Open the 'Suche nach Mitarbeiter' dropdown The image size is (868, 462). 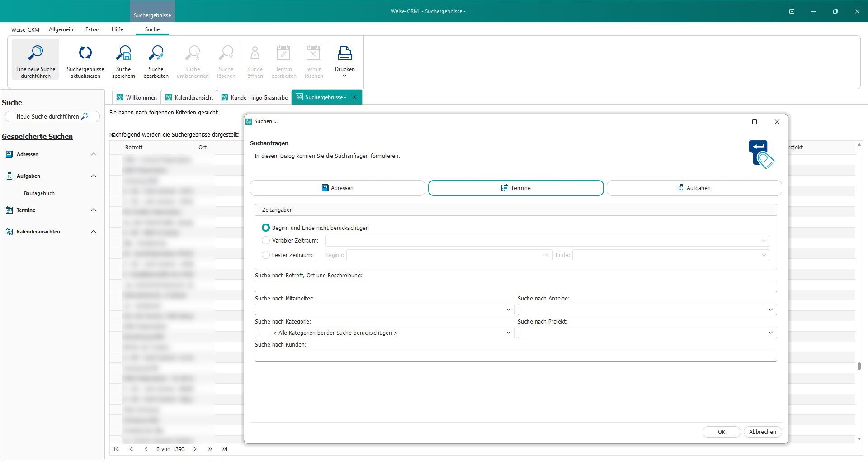[x=508, y=310]
